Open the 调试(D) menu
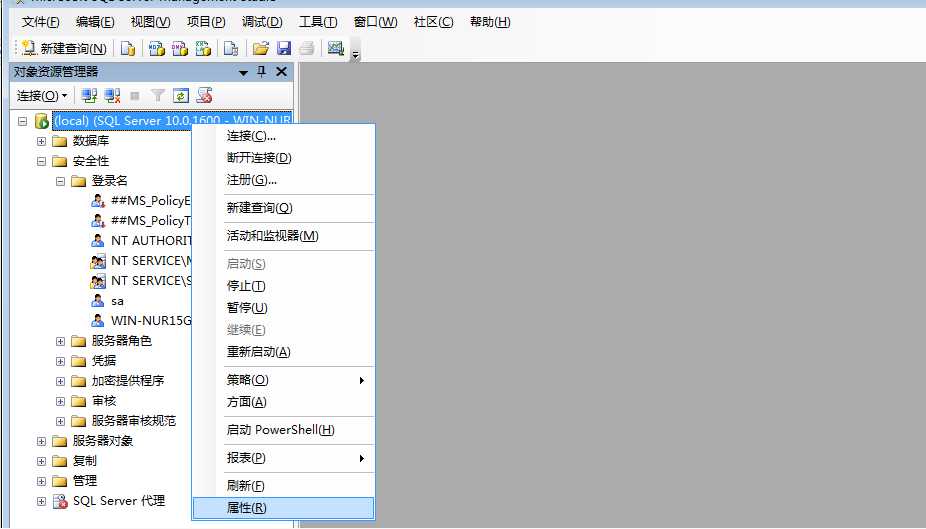Image resolution: width=926 pixels, height=529 pixels. pyautogui.click(x=262, y=22)
